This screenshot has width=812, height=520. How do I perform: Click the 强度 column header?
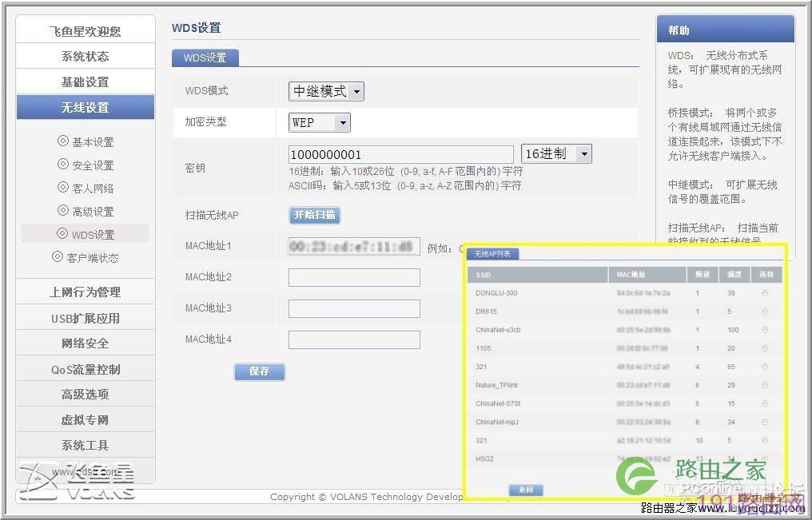(734, 275)
